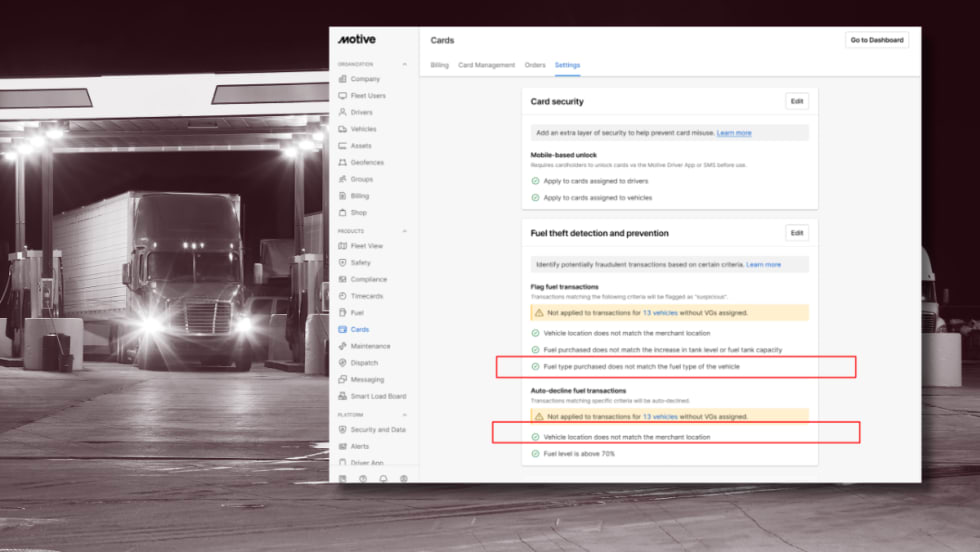The width and height of the screenshot is (980, 552).
Task: Click check icon beside Fuel level is above 70%
Action: point(535,454)
